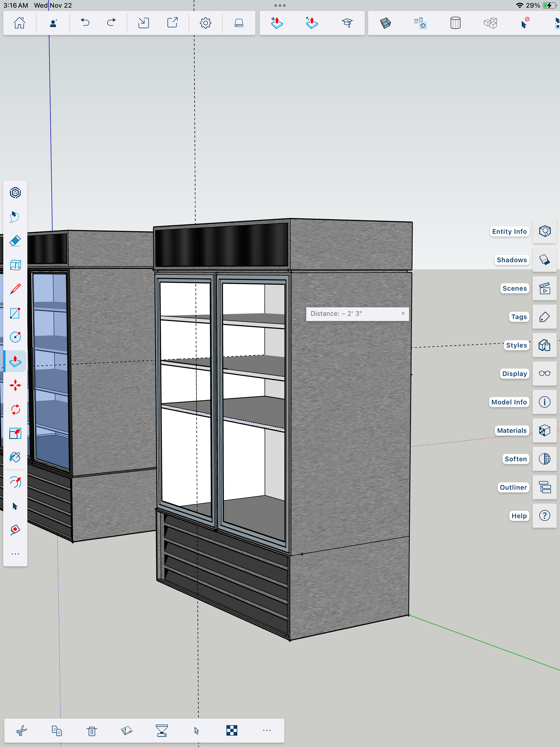Open the Scale tool

point(15,433)
